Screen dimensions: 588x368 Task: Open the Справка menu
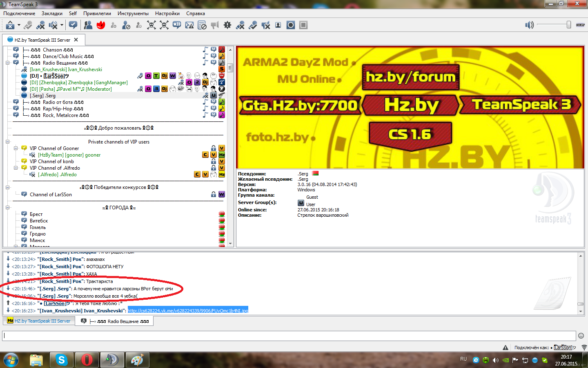click(196, 13)
